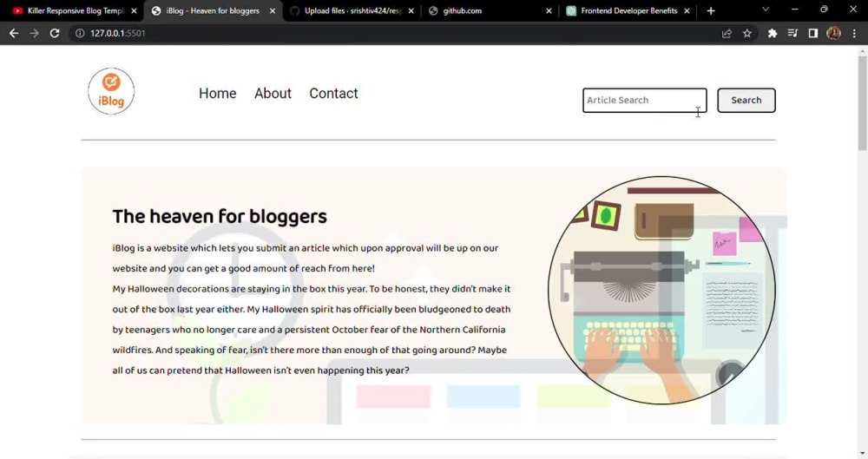The image size is (868, 459).
Task: Bookmark this page with star icon
Action: click(x=747, y=33)
